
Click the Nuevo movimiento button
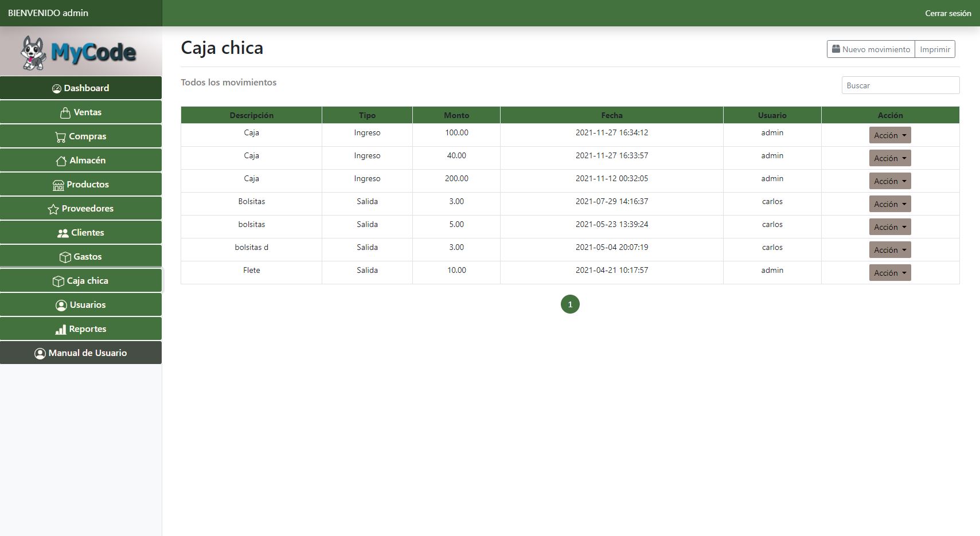click(870, 49)
